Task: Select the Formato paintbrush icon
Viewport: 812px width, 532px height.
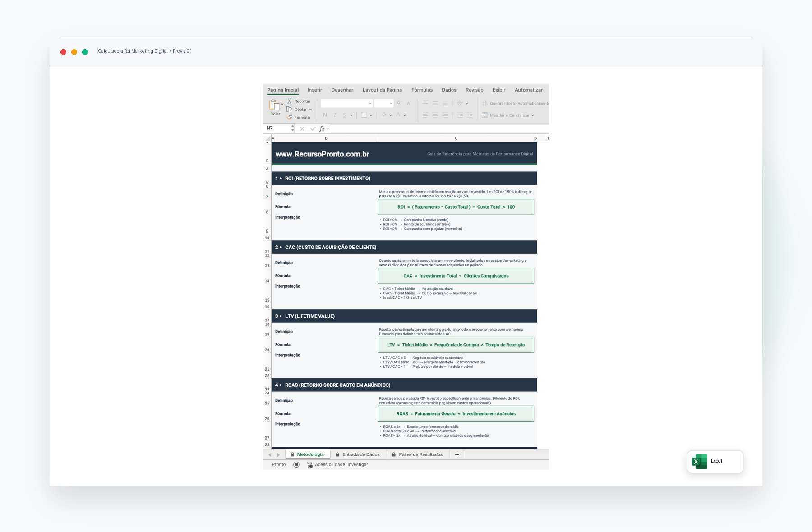Action: click(x=290, y=117)
